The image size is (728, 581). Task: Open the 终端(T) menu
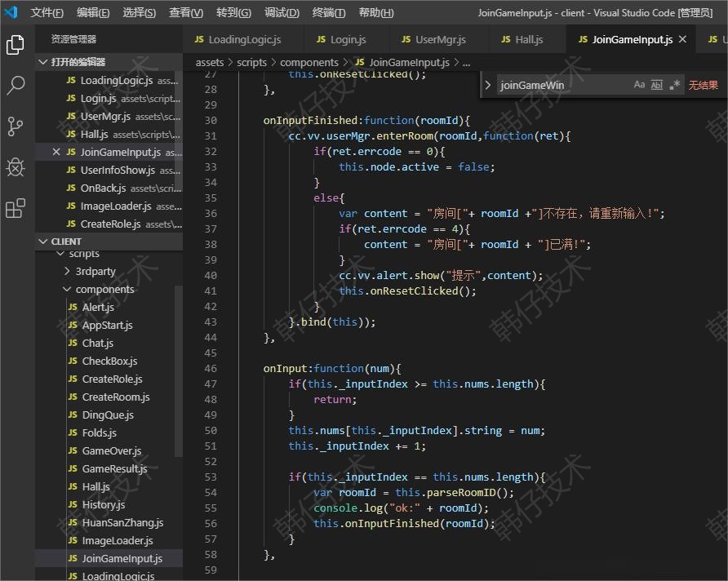click(329, 12)
